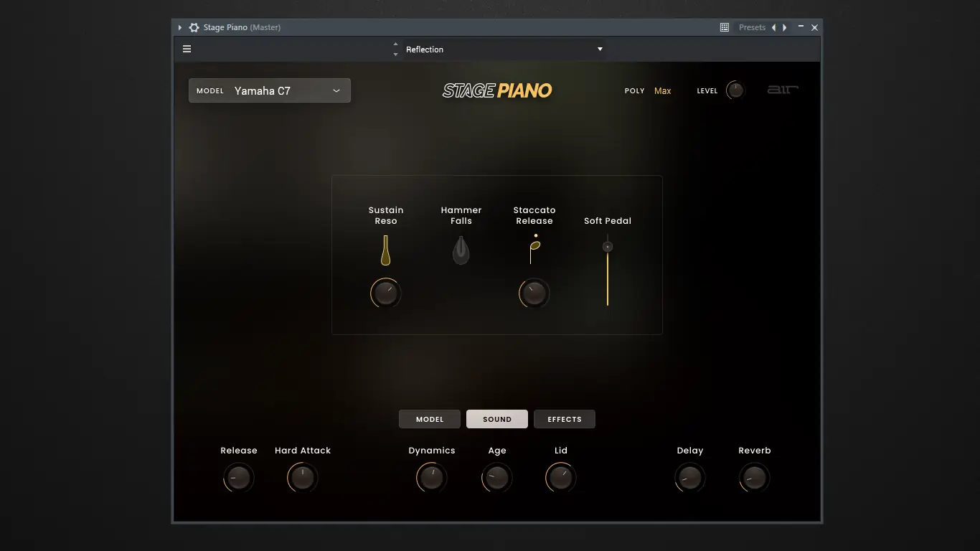Go to the previous preset arrow
This screenshot has height=551, width=980.
(x=773, y=27)
